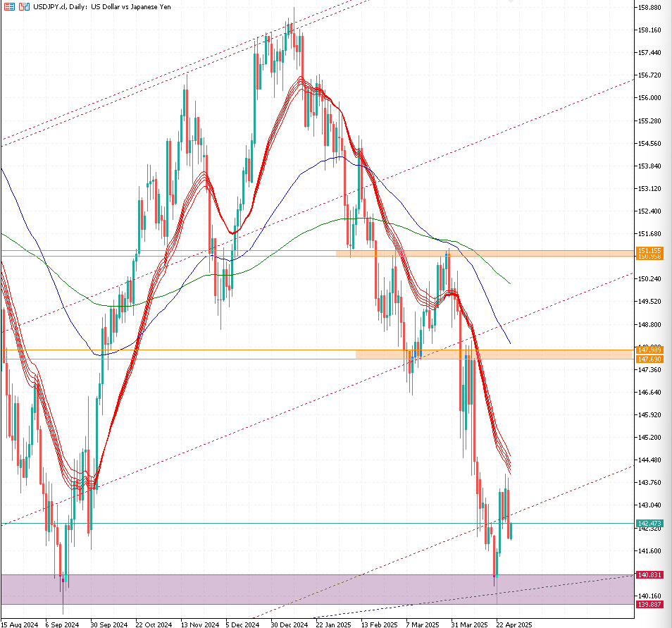Viewport: 672px width, 628px height.
Task: Click the 153.840 price scale value
Action: [649, 166]
